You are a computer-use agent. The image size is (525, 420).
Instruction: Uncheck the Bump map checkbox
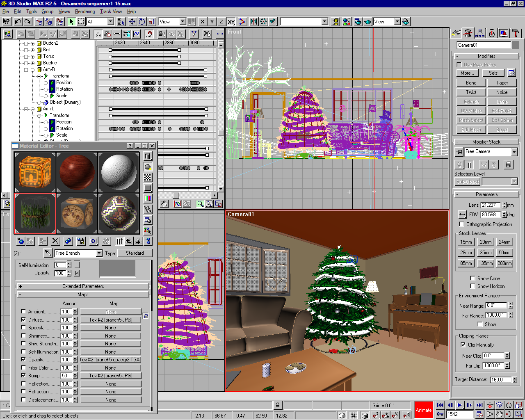[23, 376]
